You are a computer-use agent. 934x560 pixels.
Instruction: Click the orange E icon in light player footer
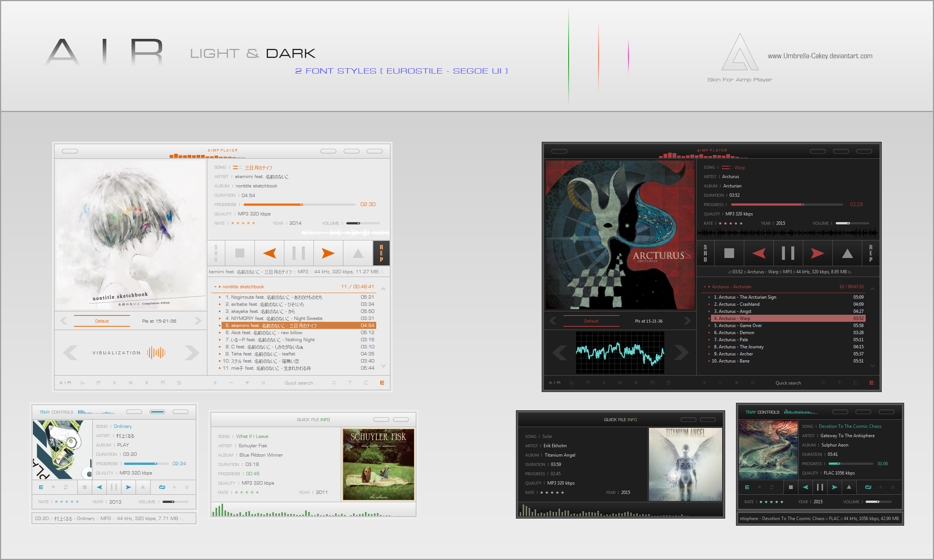[382, 383]
